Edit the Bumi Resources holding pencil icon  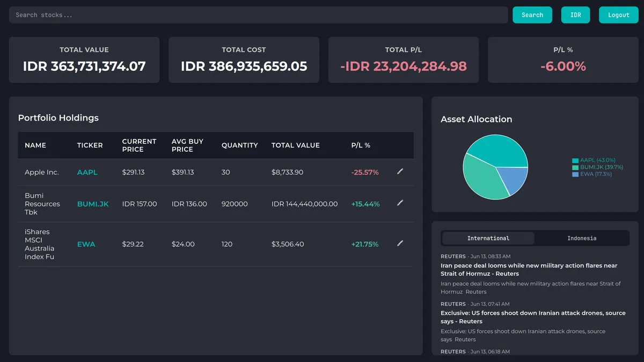coord(400,203)
